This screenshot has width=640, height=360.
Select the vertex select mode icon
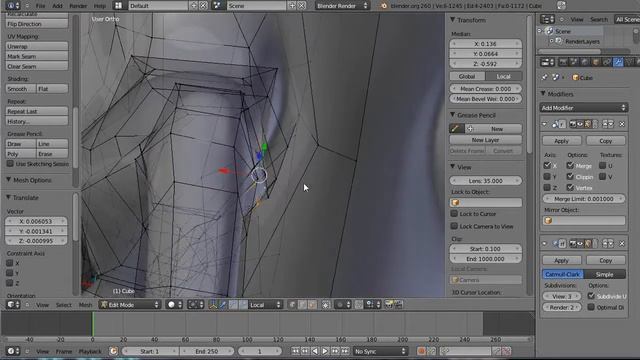292,304
